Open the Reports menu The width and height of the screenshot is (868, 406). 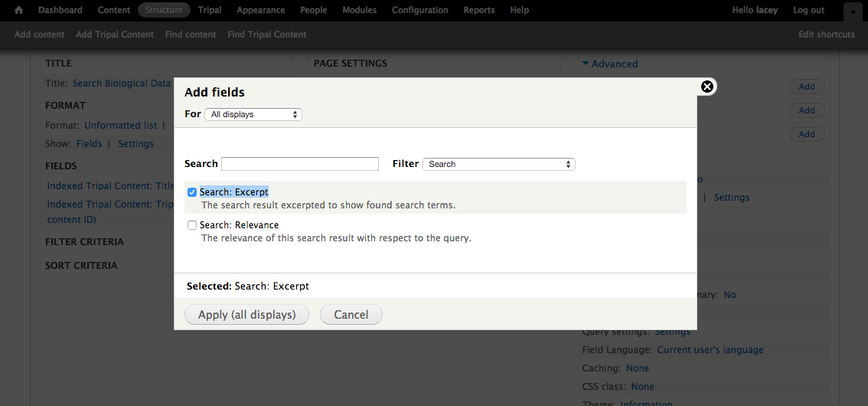click(479, 10)
